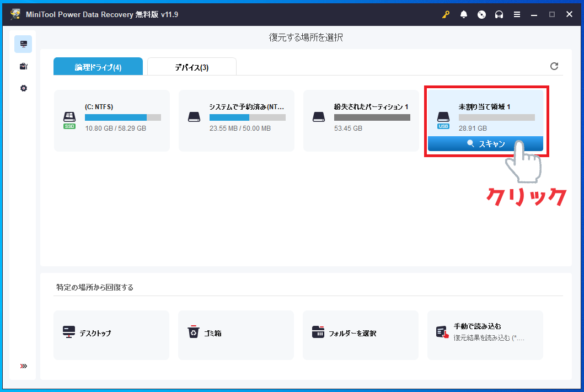The height and width of the screenshot is (392, 584).
Task: Click the スキャン button
Action: pyautogui.click(x=485, y=144)
